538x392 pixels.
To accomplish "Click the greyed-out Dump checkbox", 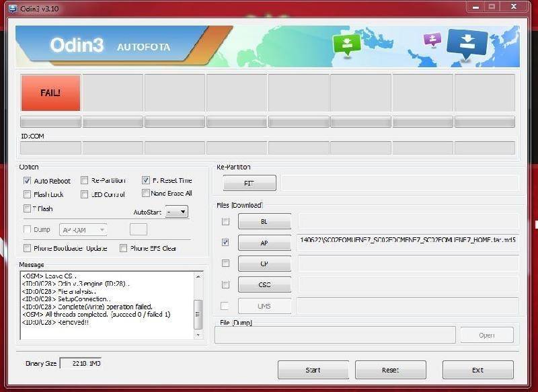I will 27,229.
